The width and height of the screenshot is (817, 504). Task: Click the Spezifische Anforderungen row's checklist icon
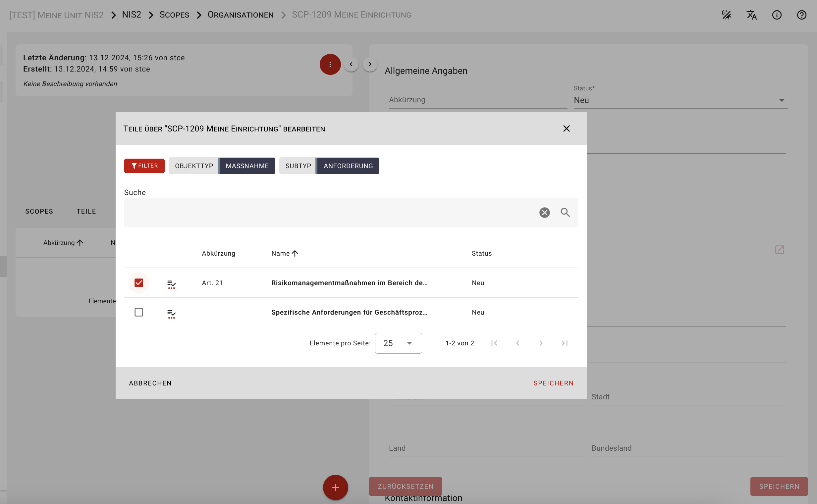(x=171, y=313)
